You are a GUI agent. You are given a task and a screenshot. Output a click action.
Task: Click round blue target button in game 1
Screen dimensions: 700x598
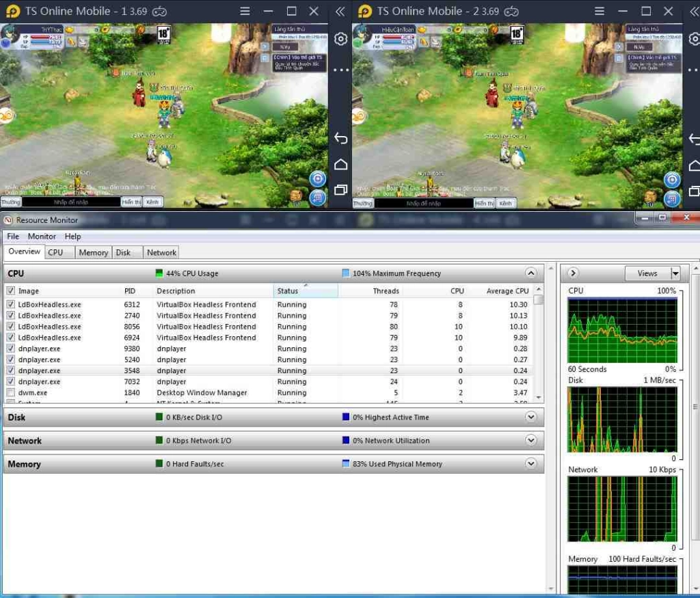point(317,179)
